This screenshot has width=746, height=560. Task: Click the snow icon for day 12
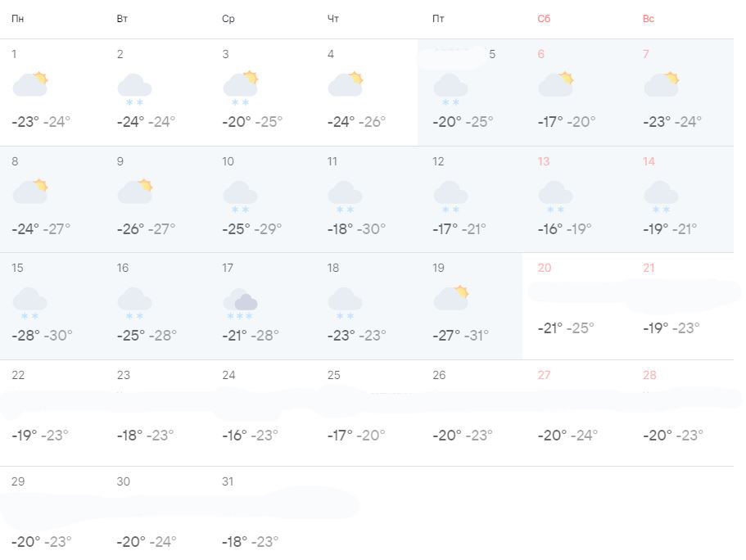click(450, 196)
